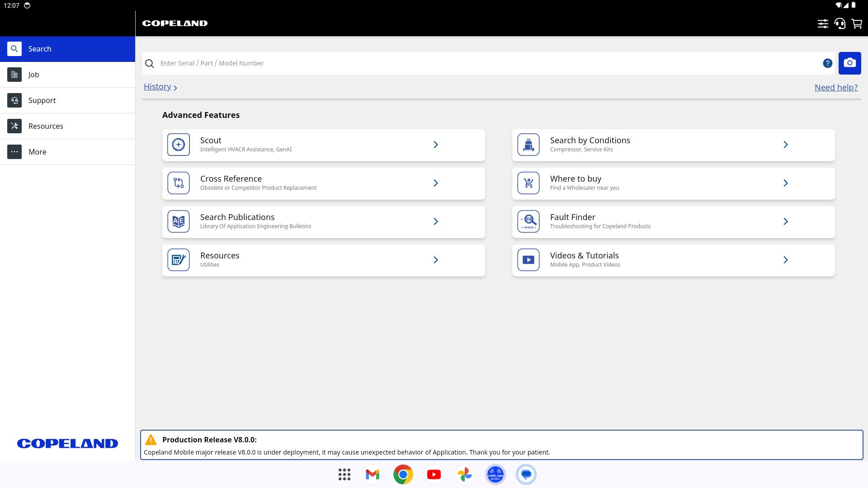Launch YouTube from the taskbar

(x=434, y=474)
